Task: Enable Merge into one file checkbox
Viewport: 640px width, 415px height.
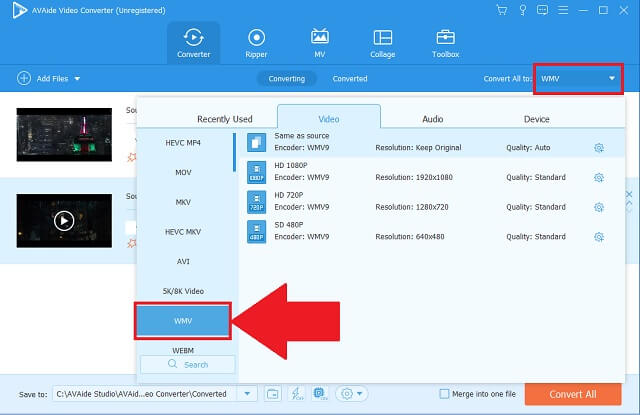Action: [x=444, y=394]
